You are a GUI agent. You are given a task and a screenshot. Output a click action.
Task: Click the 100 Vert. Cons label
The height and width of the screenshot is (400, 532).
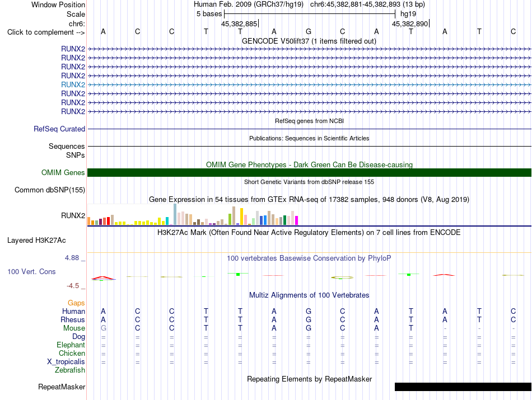pyautogui.click(x=31, y=271)
